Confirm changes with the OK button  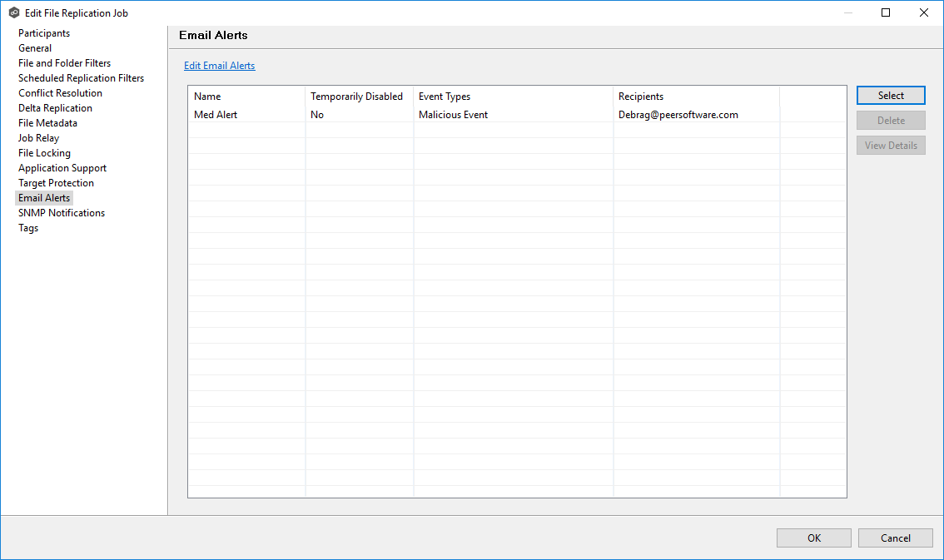[x=813, y=538]
